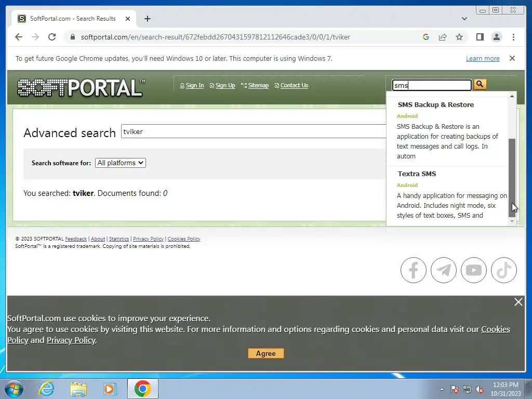Image resolution: width=532 pixels, height=399 pixels.
Task: Open the footer Cookies Policy link
Action: [x=184, y=239]
